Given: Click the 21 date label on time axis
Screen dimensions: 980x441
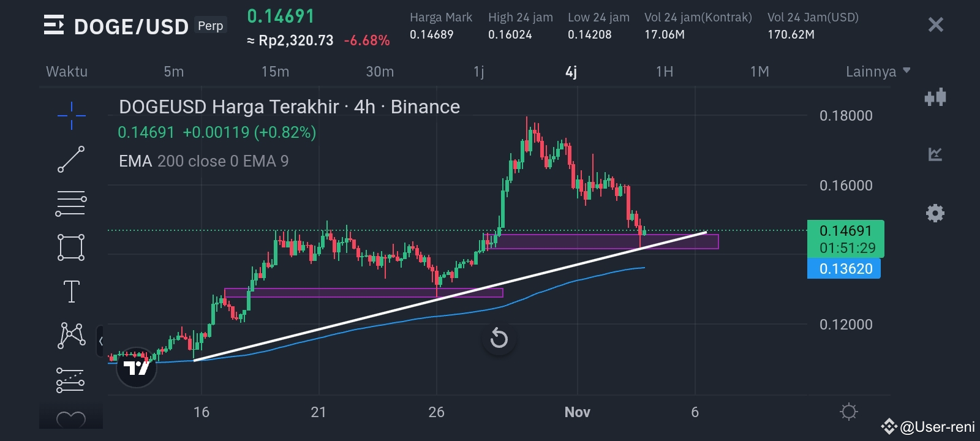Looking at the screenshot, I should [318, 412].
